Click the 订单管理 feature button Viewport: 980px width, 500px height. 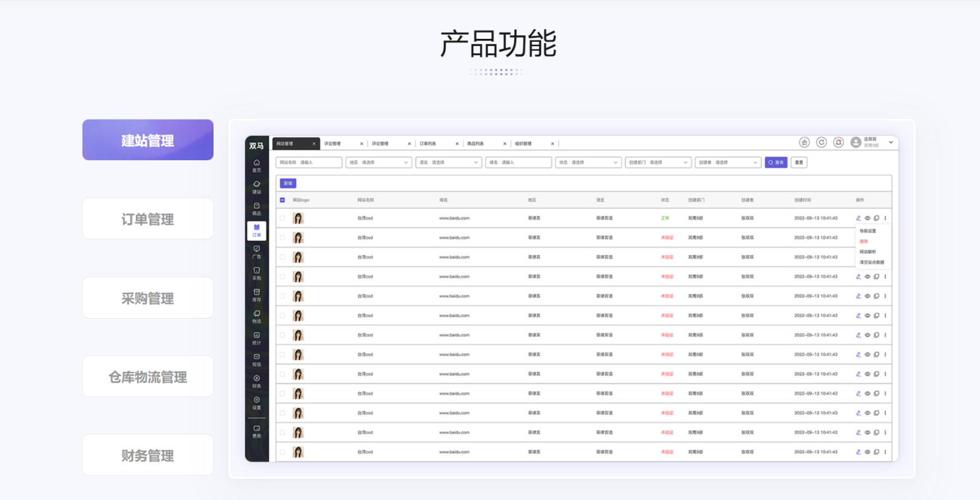tap(148, 219)
